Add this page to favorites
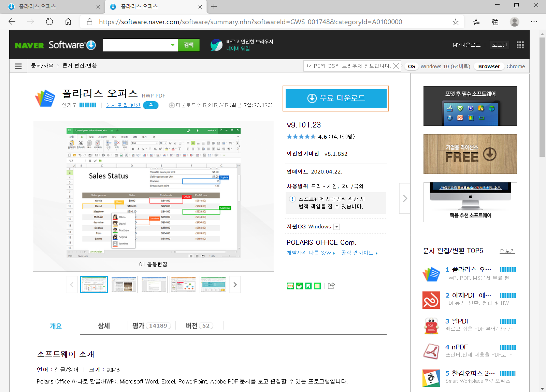The height and width of the screenshot is (392, 546). 456,22
